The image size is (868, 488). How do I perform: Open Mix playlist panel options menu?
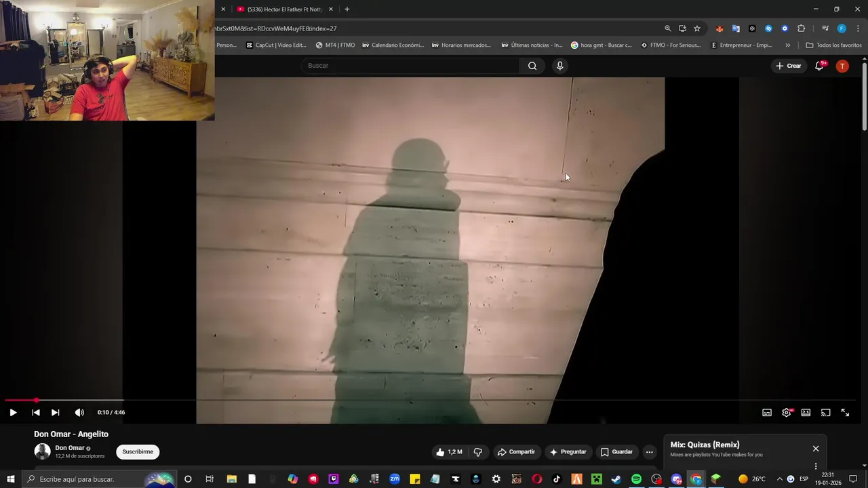[816, 466]
